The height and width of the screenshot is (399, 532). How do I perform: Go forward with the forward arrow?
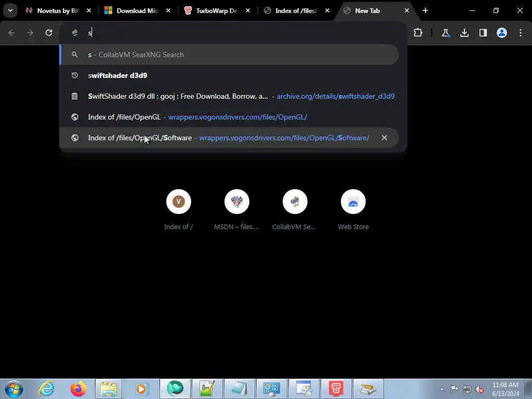click(x=30, y=33)
